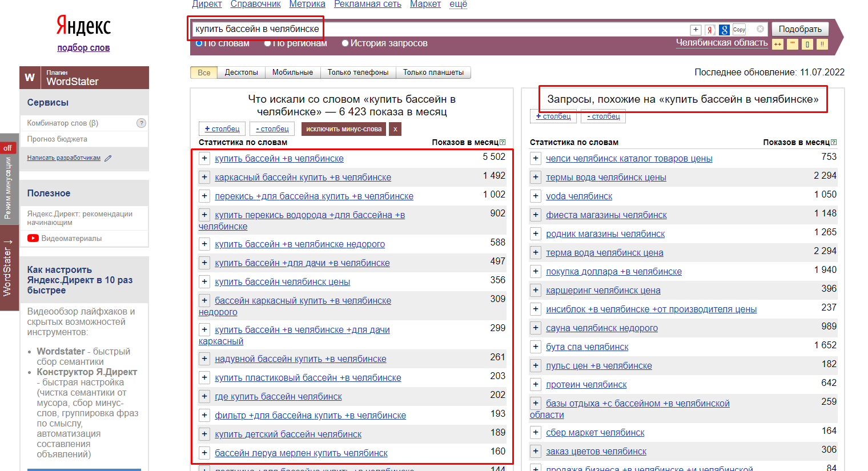
Task: Click the help icon beside left Показов в месяц
Action: 503,142
